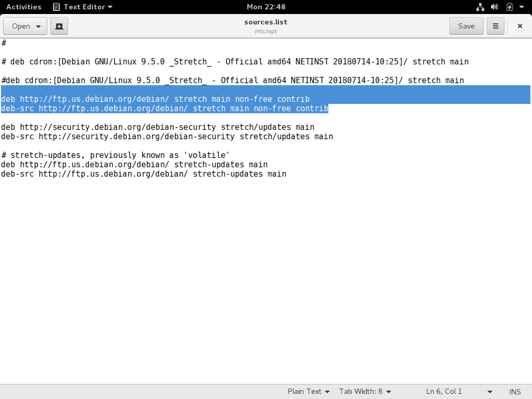Viewport: 532px width, 399px height.
Task: Save the sources.list file
Action: tap(466, 25)
